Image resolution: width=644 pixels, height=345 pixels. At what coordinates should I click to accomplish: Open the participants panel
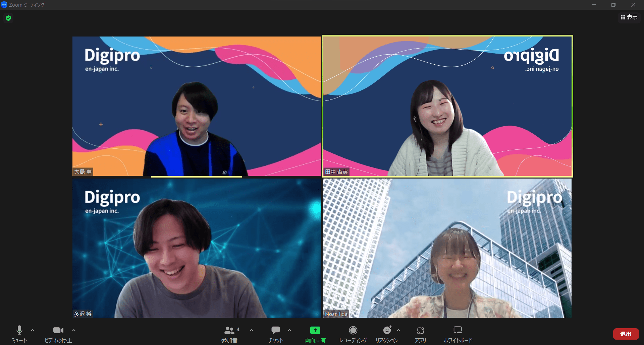pyautogui.click(x=230, y=334)
